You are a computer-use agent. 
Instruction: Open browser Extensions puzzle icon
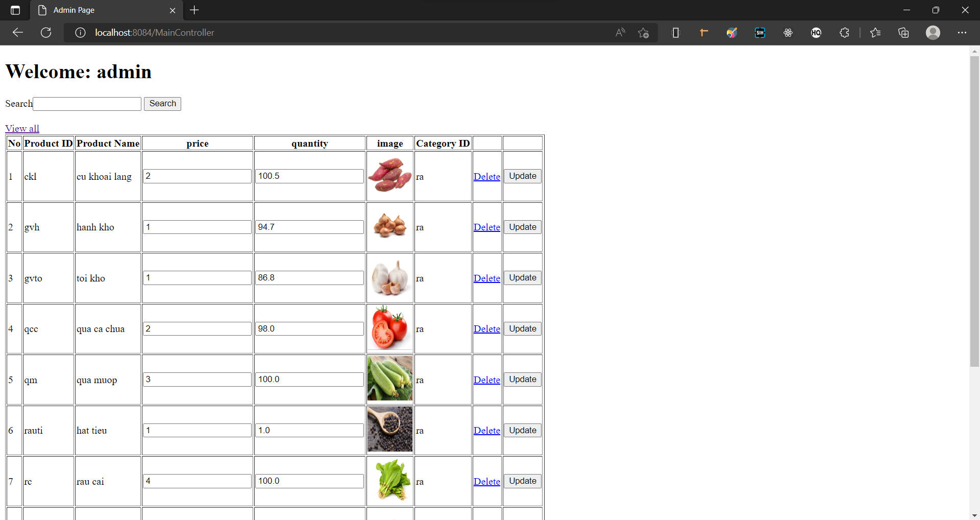(x=844, y=33)
